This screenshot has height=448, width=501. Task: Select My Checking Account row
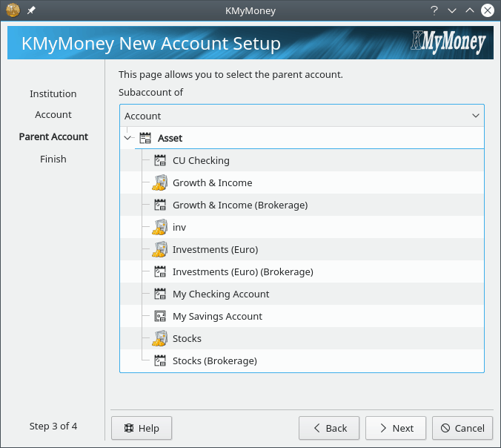tap(302, 294)
